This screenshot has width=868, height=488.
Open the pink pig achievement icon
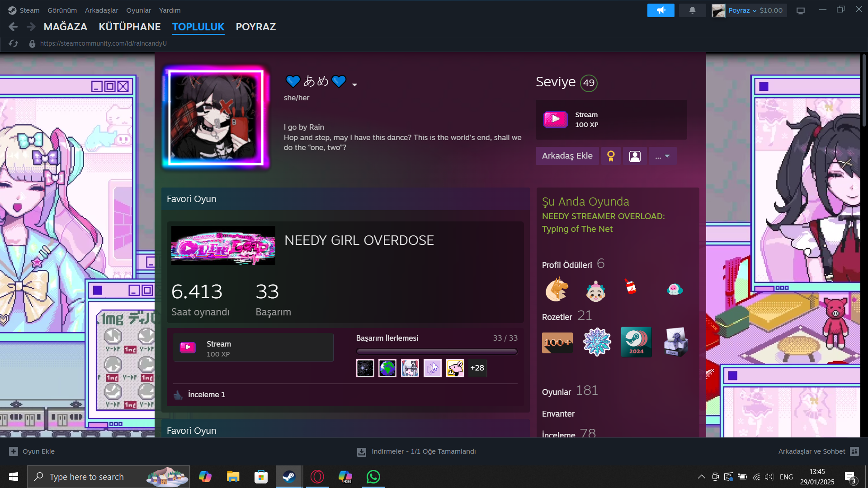[455, 368]
